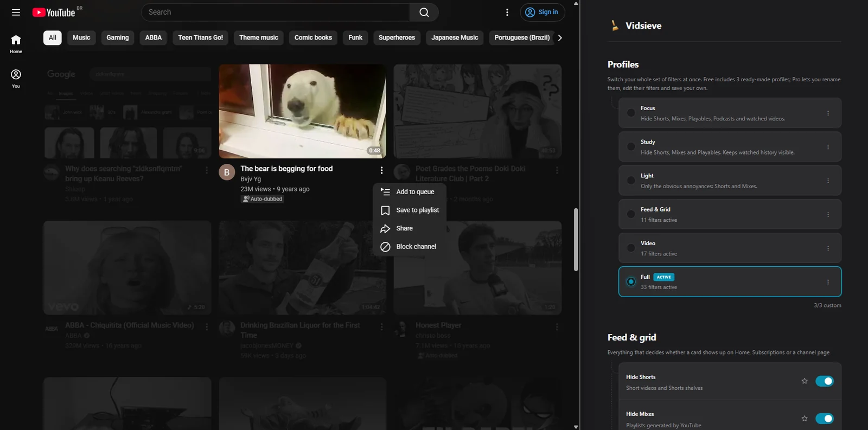Open options menu for Focus profile
The height and width of the screenshot is (430, 868).
click(x=828, y=113)
